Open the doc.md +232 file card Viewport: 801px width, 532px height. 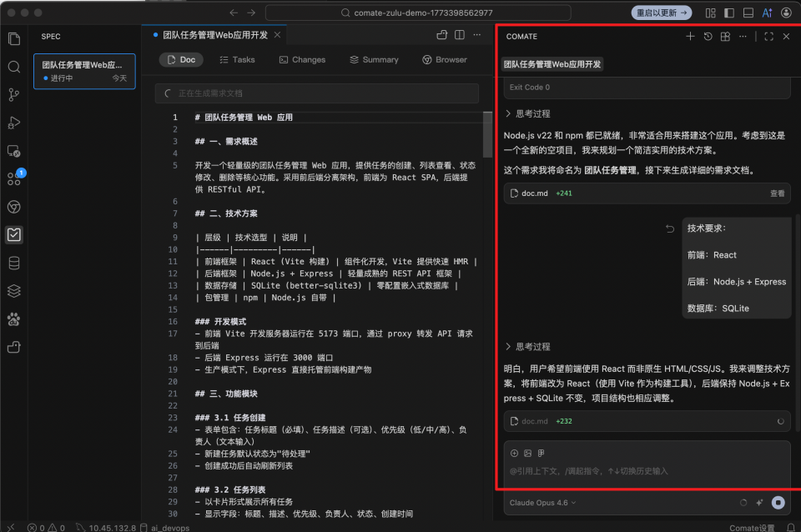coord(647,421)
